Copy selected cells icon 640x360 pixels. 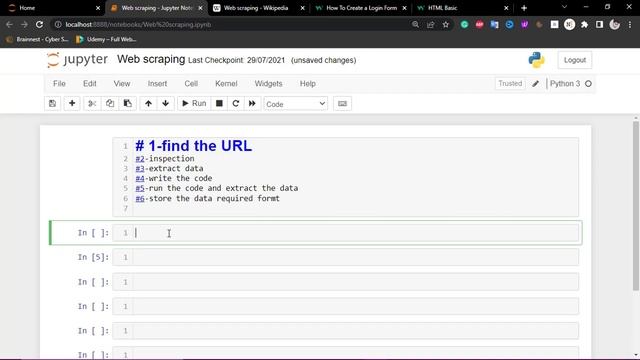pyautogui.click(x=110, y=104)
